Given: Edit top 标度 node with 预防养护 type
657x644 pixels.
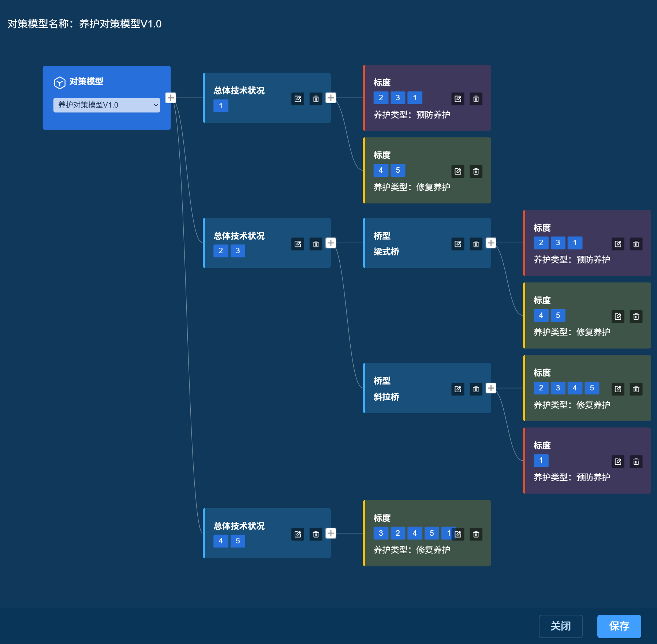Looking at the screenshot, I should tap(458, 99).
